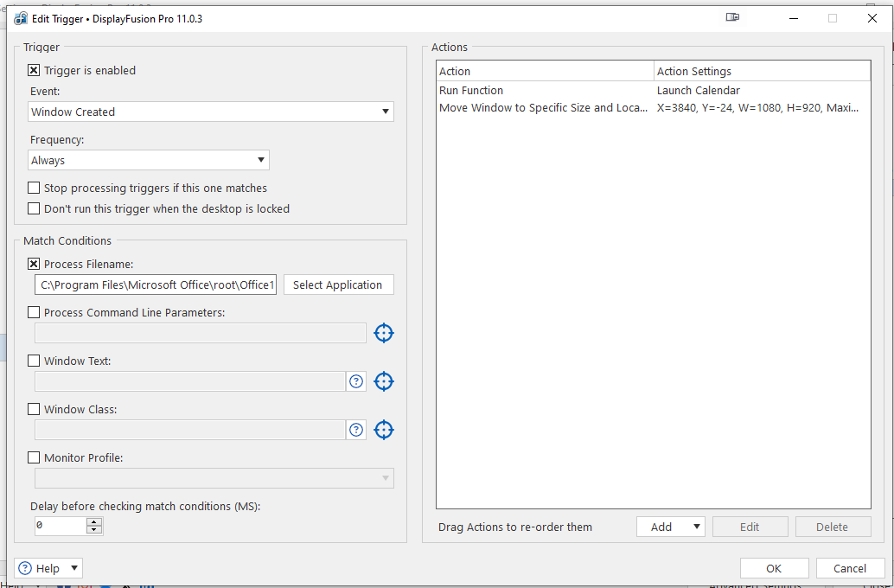
Task: Open the help icon beside Window Class field
Action: (356, 430)
